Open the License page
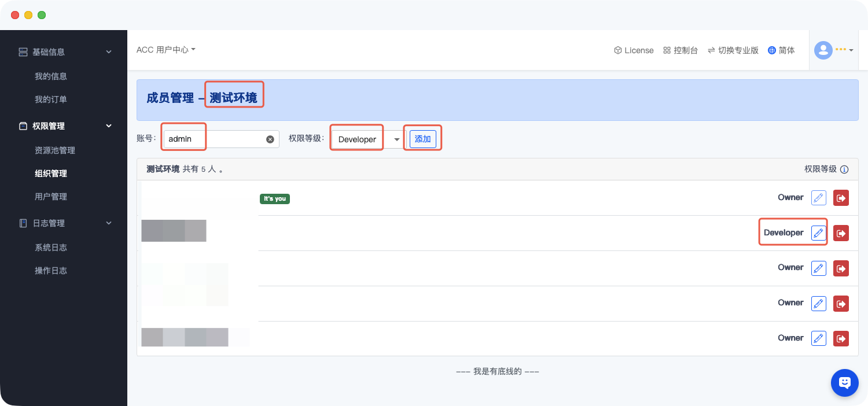 pos(634,50)
